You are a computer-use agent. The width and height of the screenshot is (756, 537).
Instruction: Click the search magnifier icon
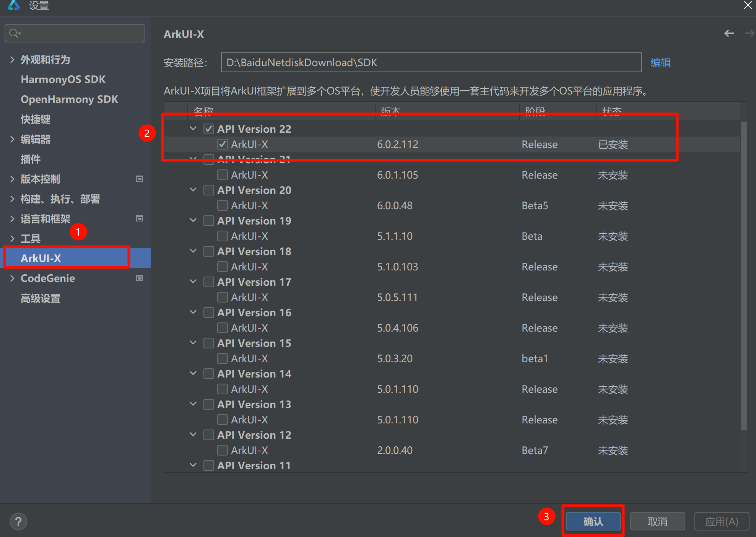[x=14, y=33]
